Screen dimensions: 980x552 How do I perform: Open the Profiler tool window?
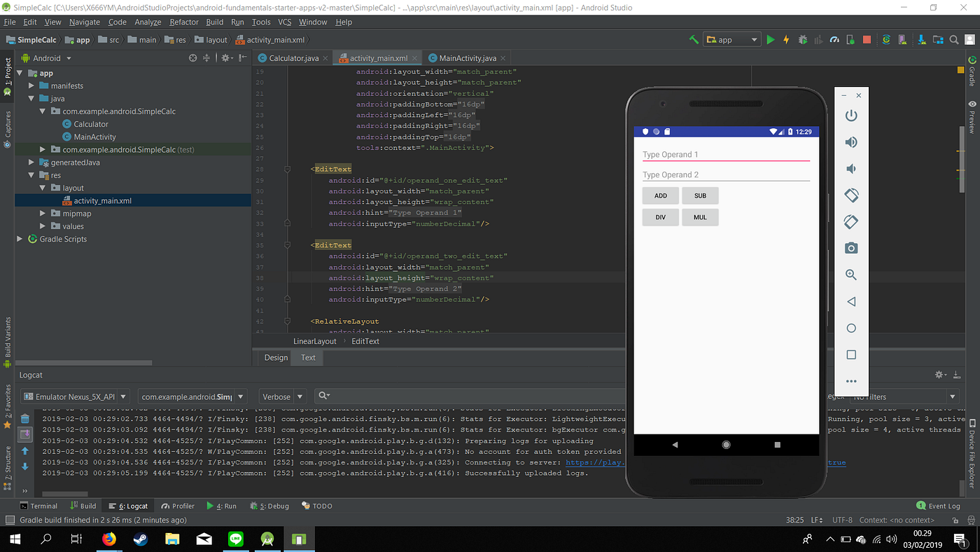pyautogui.click(x=178, y=506)
